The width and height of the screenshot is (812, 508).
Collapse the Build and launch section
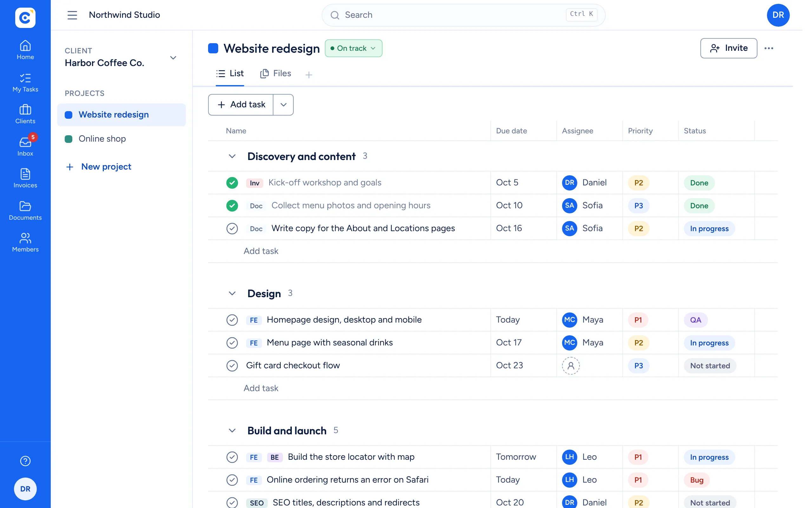click(x=232, y=431)
